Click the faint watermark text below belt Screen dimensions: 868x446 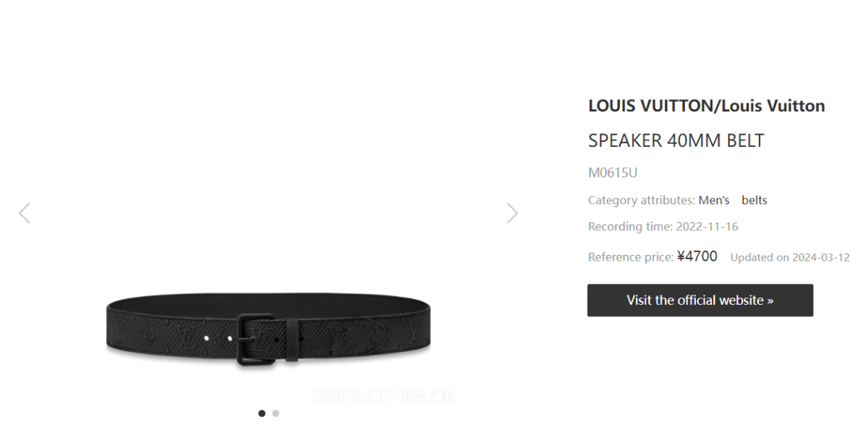point(383,396)
